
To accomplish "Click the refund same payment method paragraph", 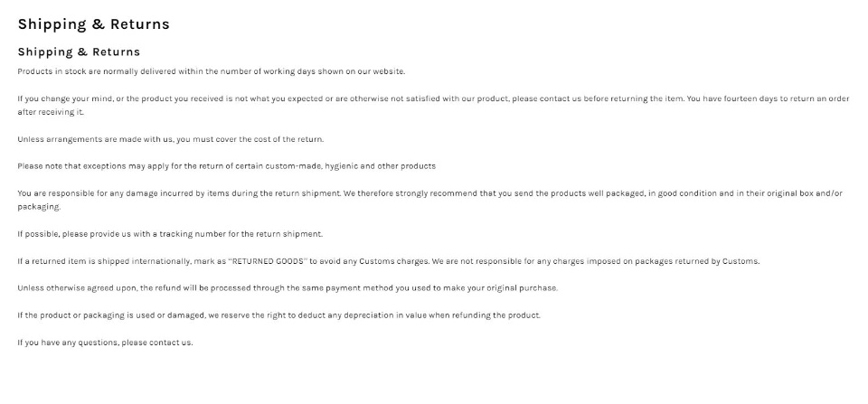I will click(x=288, y=288).
